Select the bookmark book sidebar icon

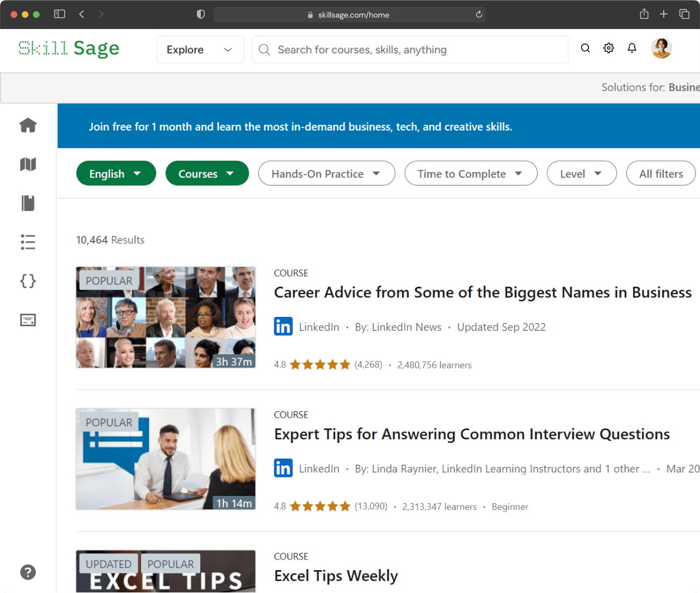tap(28, 203)
